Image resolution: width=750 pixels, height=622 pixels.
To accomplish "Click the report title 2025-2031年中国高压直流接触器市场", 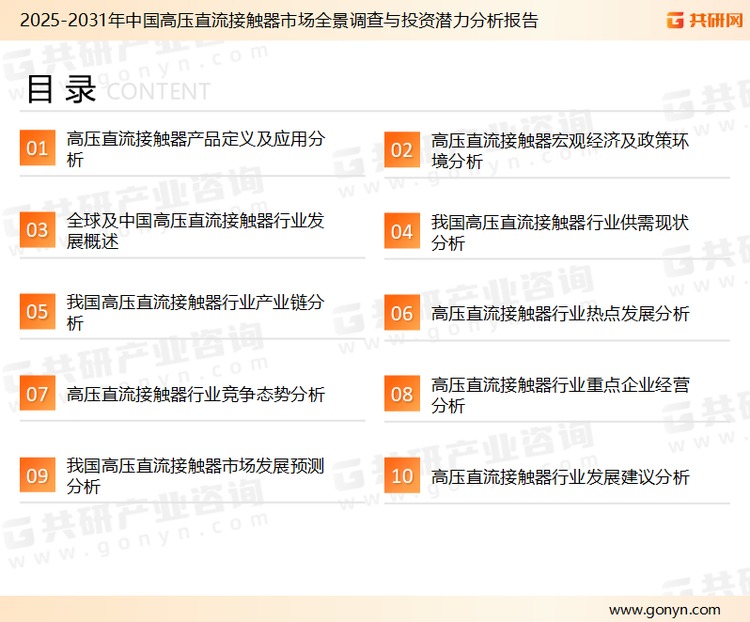I will (279, 20).
